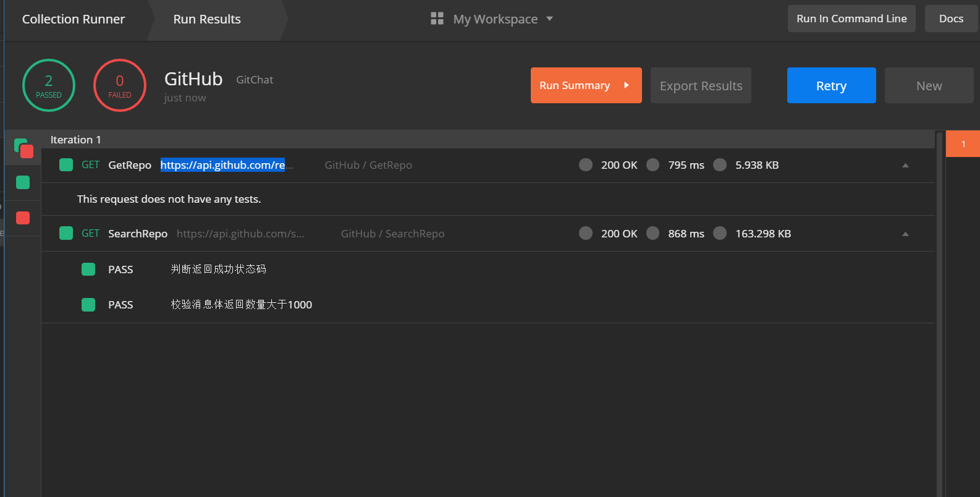Screen dimensions: 980x497
Task: Click the Run Summary button
Action: [x=586, y=85]
